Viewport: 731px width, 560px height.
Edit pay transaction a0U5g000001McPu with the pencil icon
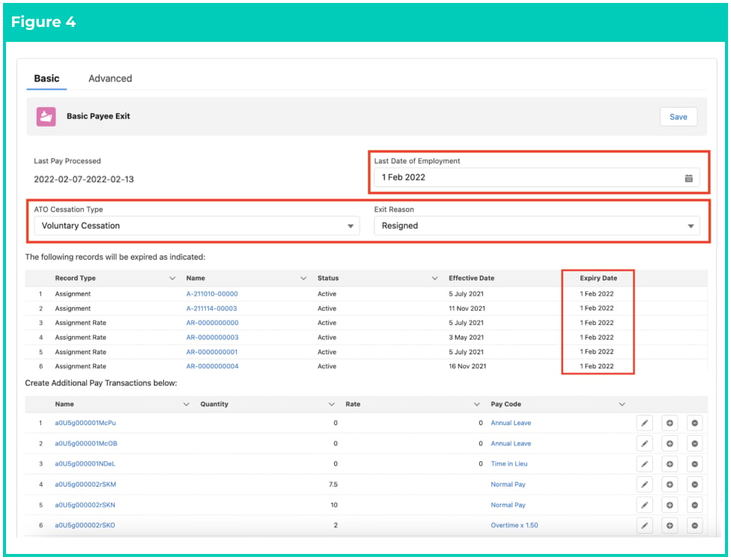click(644, 423)
